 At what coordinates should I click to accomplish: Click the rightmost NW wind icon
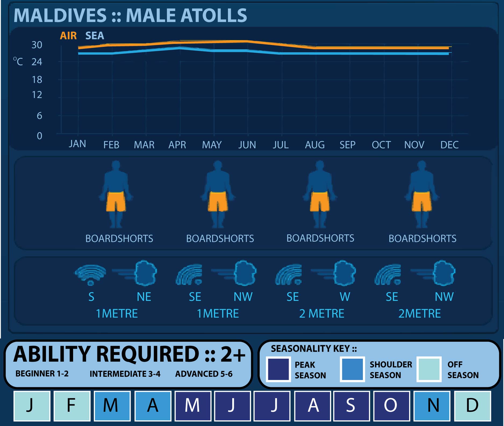(x=435, y=273)
